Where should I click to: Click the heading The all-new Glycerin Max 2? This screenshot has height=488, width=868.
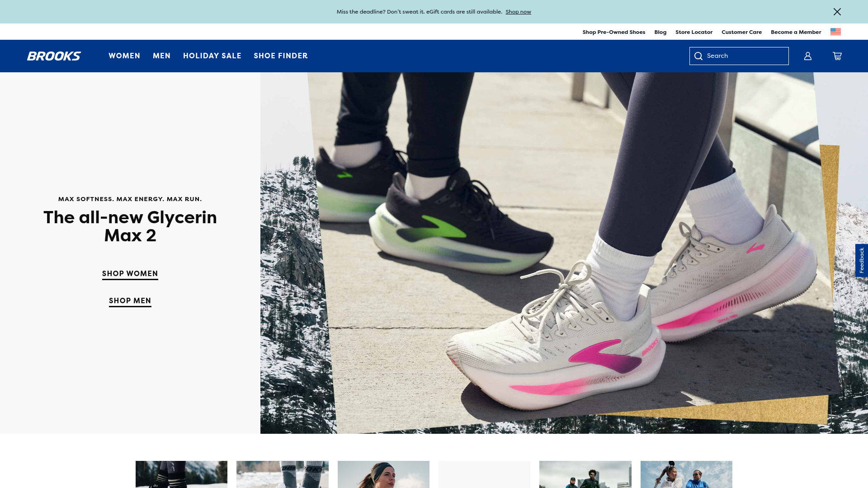130,226
